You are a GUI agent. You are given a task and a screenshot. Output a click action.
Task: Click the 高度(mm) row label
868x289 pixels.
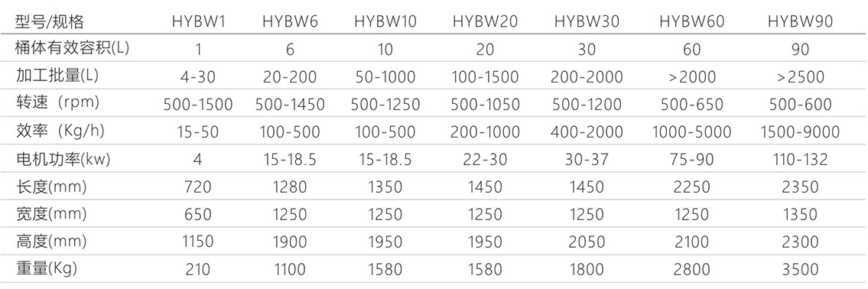[51, 242]
